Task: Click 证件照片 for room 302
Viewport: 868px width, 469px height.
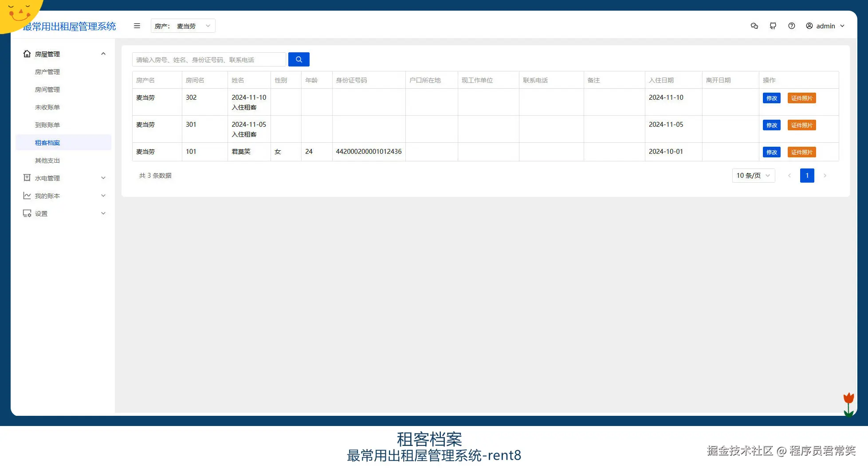Action: (x=801, y=98)
